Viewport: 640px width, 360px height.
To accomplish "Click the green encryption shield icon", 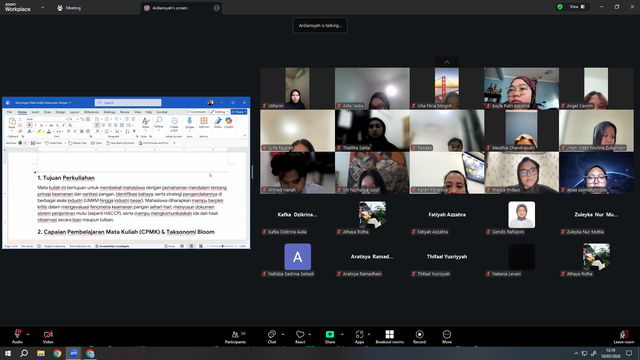I will tap(560, 7).
